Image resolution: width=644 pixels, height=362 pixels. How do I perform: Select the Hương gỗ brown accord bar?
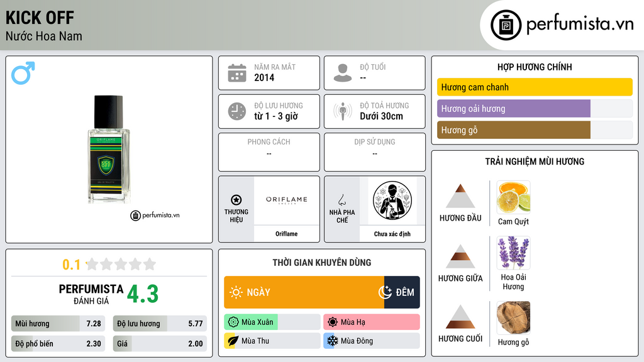click(535, 130)
